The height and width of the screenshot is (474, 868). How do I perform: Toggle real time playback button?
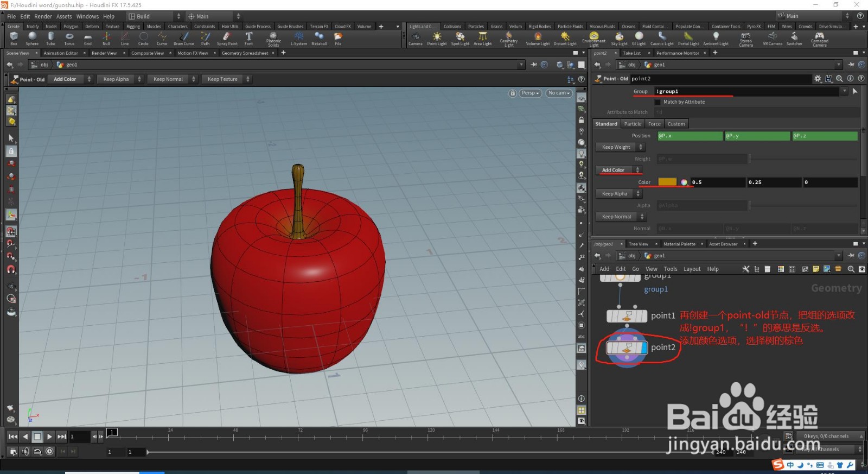pos(49,451)
